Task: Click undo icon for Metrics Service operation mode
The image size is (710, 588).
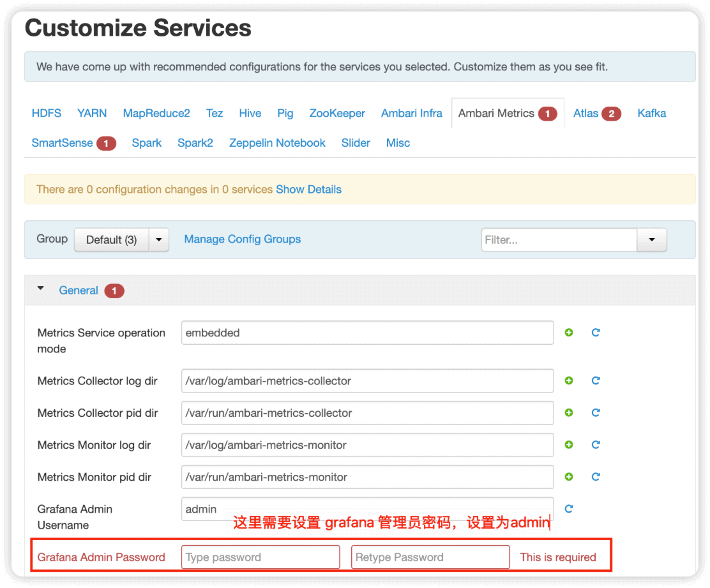Action: click(x=596, y=333)
